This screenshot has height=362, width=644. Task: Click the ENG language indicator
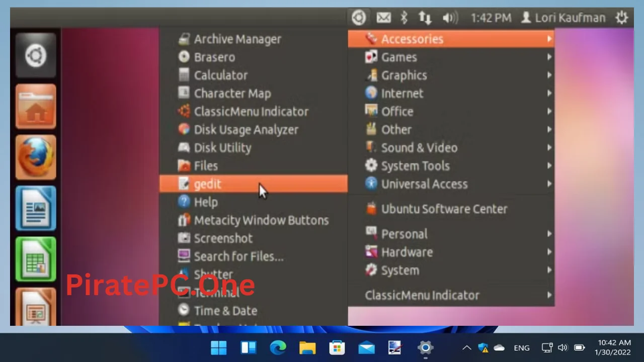[x=522, y=348]
